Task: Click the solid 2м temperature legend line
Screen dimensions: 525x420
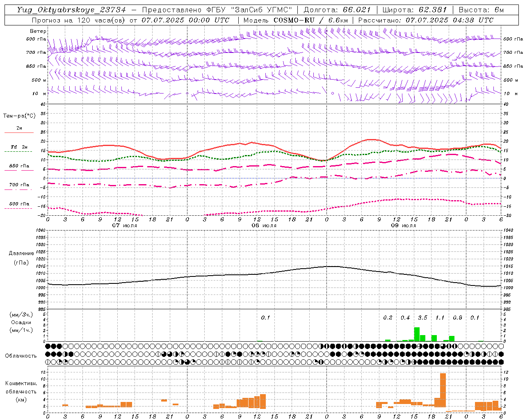Action: [x=19, y=132]
